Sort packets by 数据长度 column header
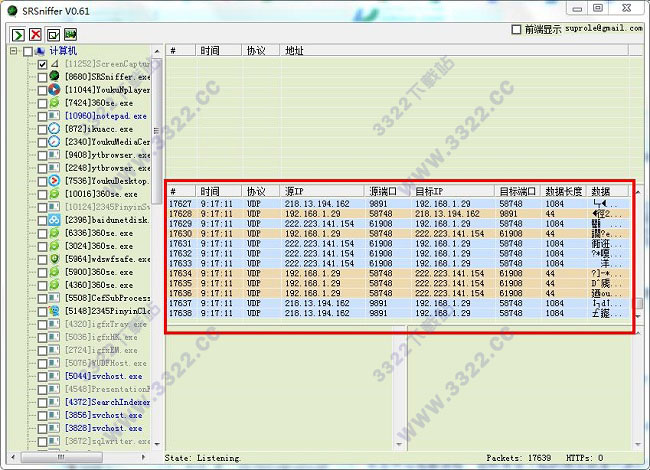The height and width of the screenshot is (470, 650). tap(565, 191)
